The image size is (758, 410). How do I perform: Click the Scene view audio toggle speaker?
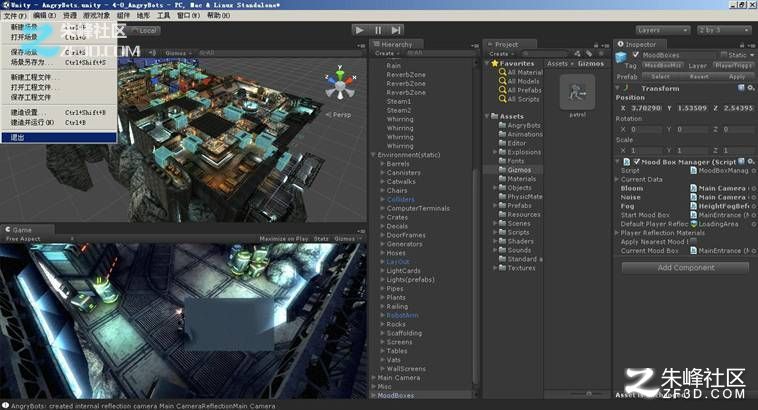click(152, 53)
